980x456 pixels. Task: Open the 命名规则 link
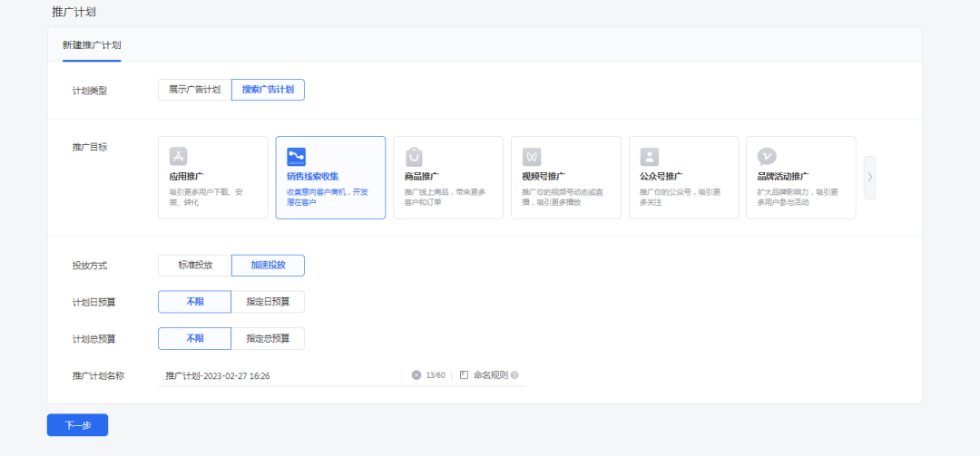491,374
